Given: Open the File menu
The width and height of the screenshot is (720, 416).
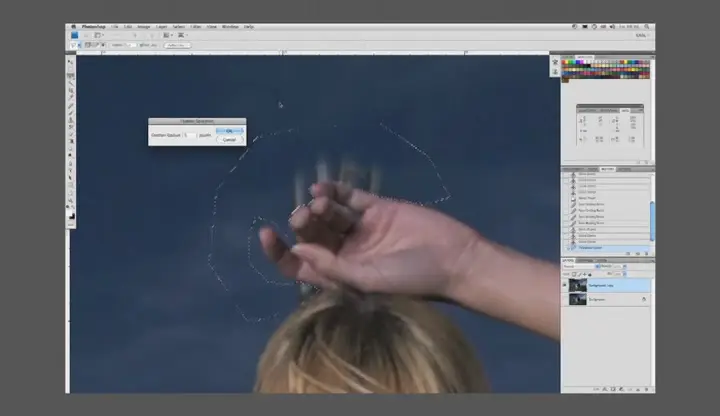Looking at the screenshot, I should click(x=114, y=27).
